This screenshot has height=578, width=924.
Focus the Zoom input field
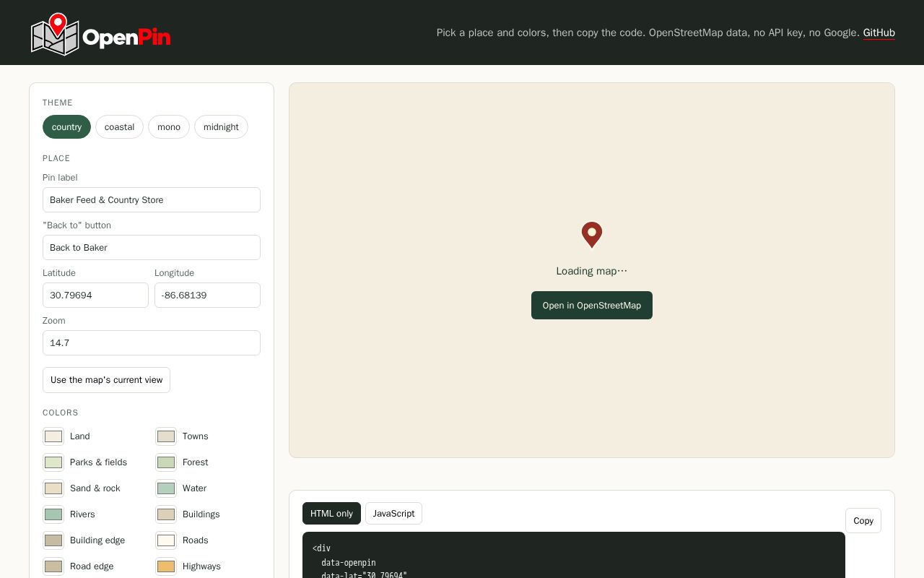pyautogui.click(x=152, y=343)
